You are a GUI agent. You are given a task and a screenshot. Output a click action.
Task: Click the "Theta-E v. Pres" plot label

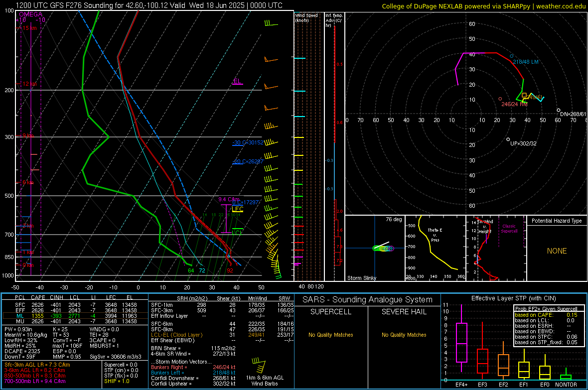tap(435, 235)
